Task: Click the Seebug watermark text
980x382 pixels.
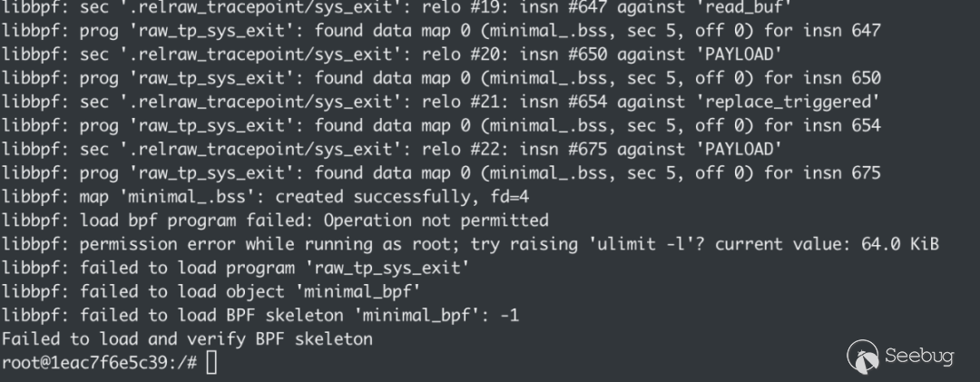Action: (919, 357)
